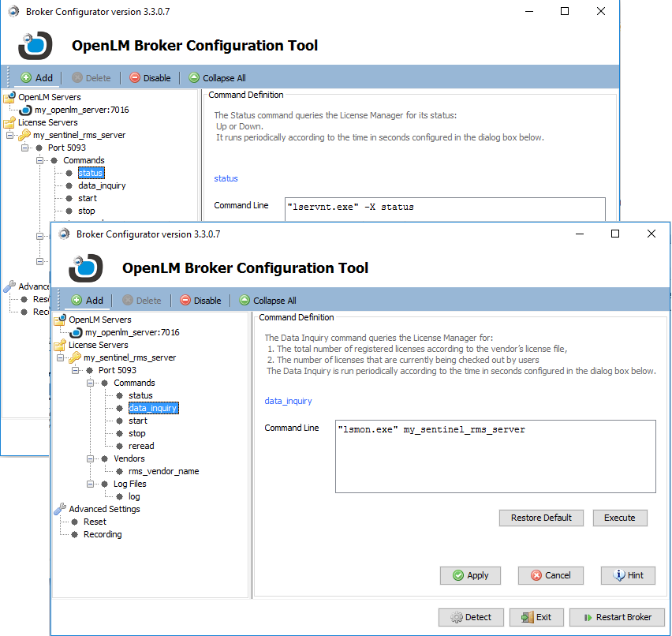Select the reread command in the tree
Image resolution: width=672 pixels, height=636 pixels.
pyautogui.click(x=141, y=446)
